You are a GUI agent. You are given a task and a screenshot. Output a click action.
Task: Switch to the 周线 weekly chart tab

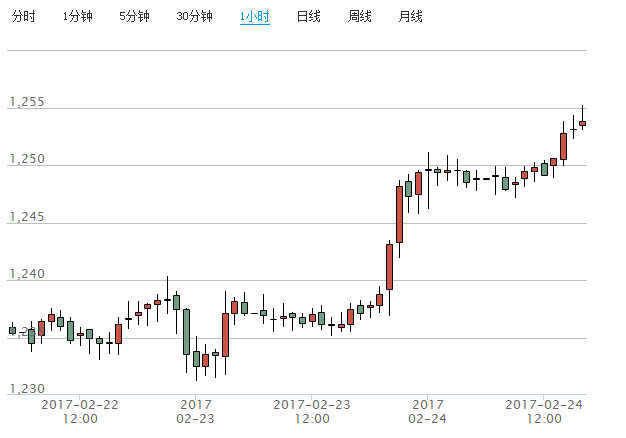[359, 16]
